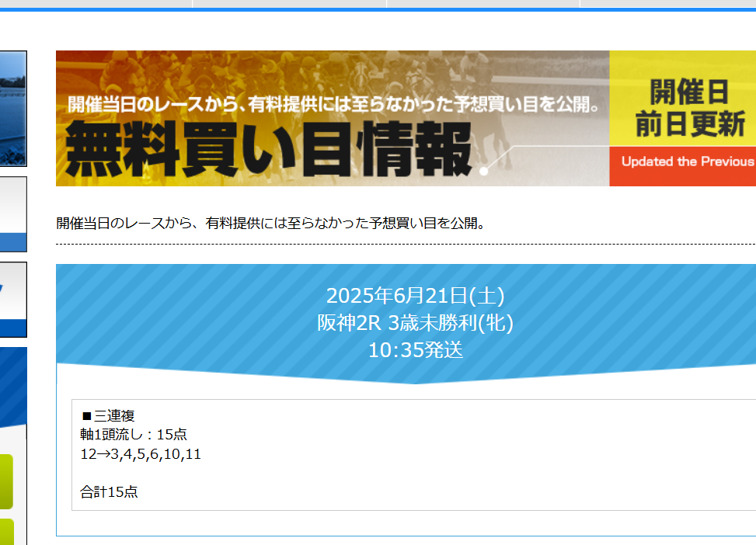Click the red Updated the Previous label
756x545 pixels.
click(x=683, y=166)
